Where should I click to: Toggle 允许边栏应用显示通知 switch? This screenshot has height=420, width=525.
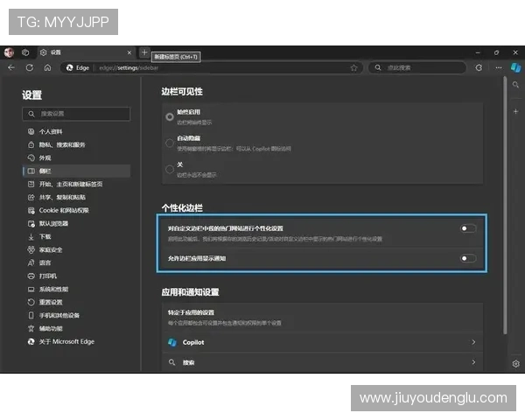[468, 258]
